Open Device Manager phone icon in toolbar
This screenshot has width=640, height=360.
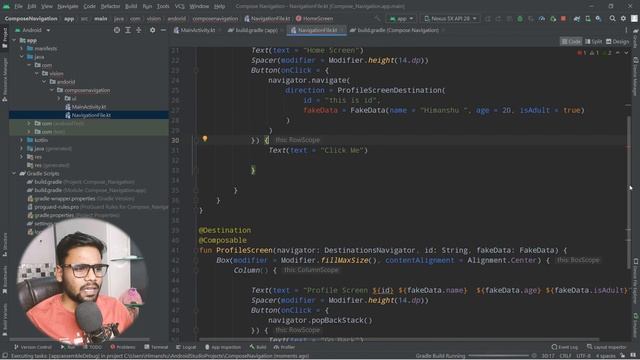(588, 19)
